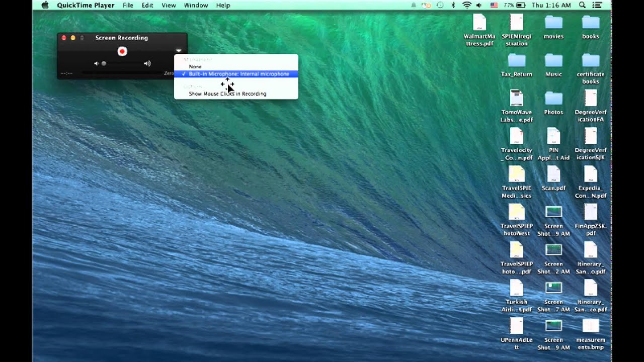Click the Thu 1:16 AM clock
Viewport: 644px width, 362px height.
point(552,5)
